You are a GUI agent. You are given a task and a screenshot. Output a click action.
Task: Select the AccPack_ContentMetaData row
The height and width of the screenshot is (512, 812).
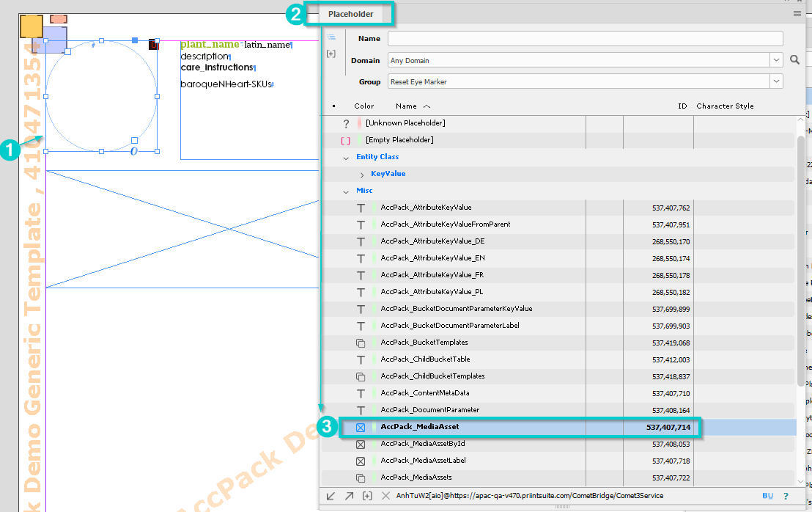pyautogui.click(x=558, y=393)
